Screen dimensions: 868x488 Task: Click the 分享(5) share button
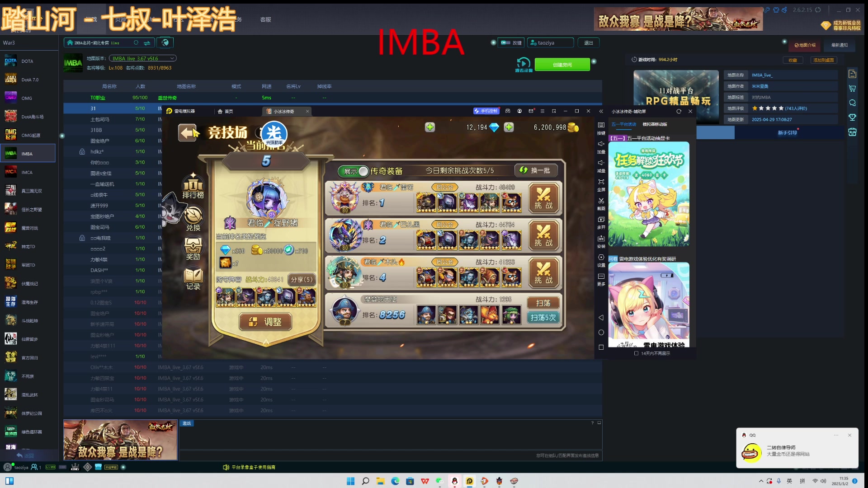point(301,280)
